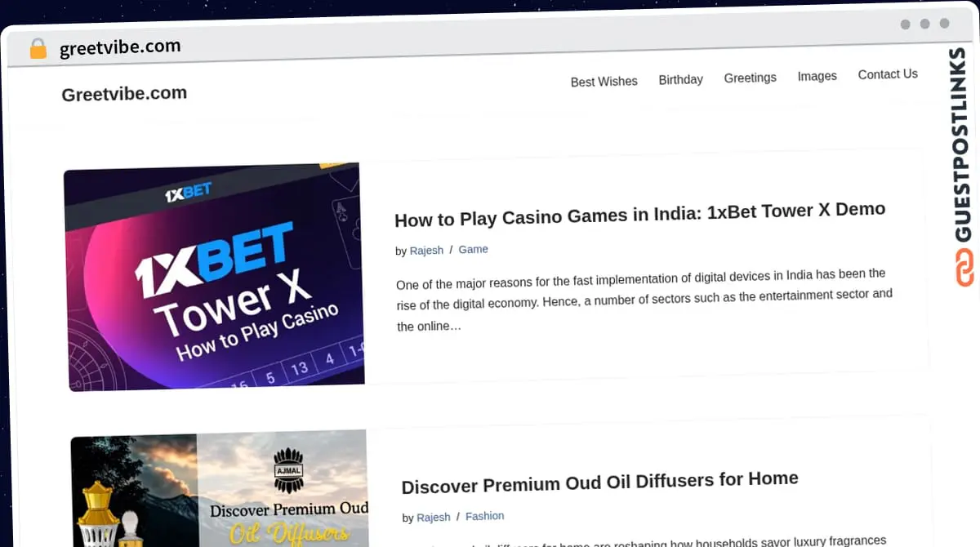Open the 'Discover Premium Oud Oil Diffusers for Home' title

point(599,483)
